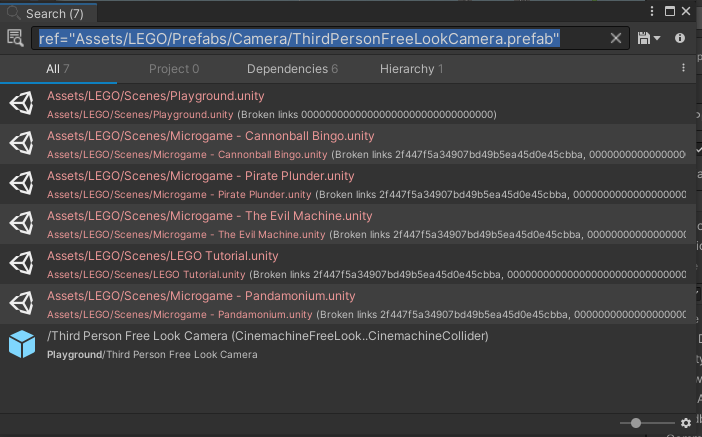Open search preferences gear icon
This screenshot has height=437, width=702.
(686, 424)
